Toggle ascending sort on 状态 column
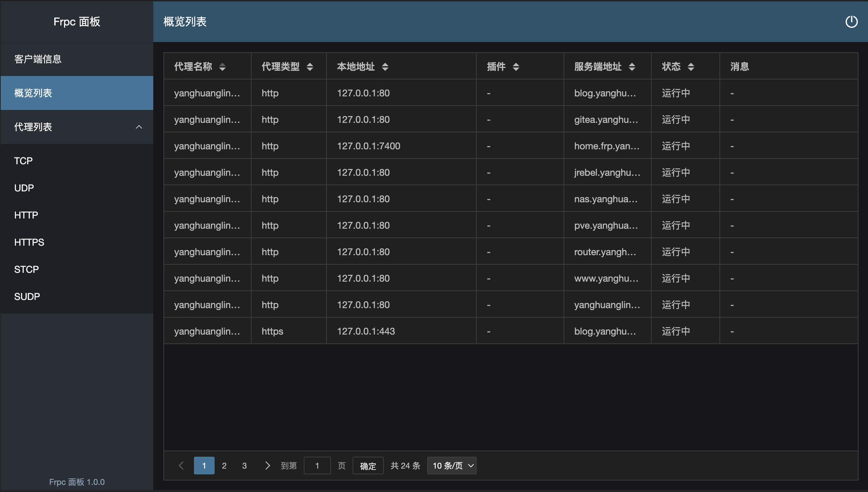 click(692, 64)
